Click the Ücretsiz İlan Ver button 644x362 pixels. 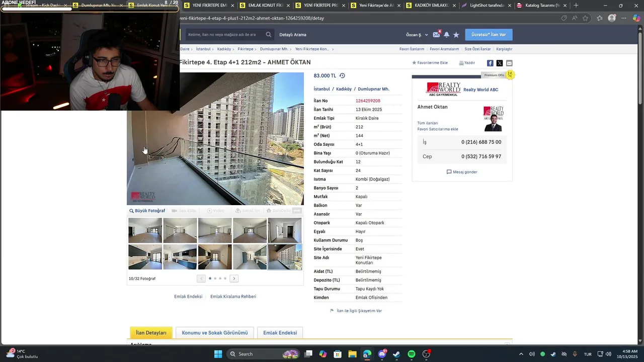[x=489, y=35]
